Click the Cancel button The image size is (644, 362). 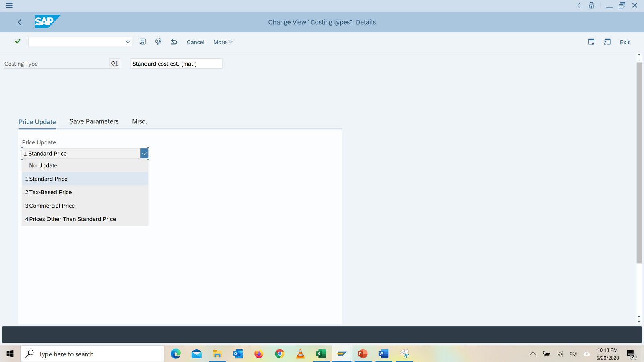195,42
